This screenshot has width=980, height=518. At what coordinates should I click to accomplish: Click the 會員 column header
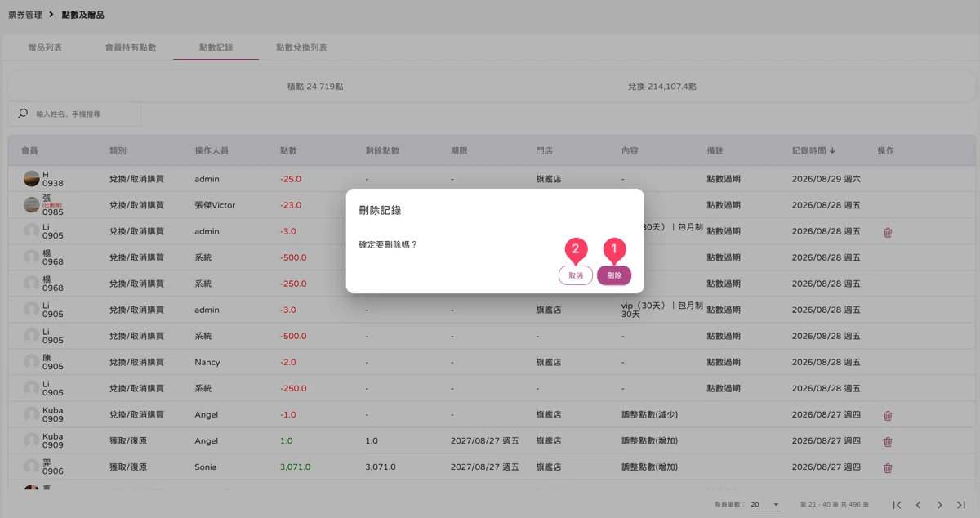[29, 151]
